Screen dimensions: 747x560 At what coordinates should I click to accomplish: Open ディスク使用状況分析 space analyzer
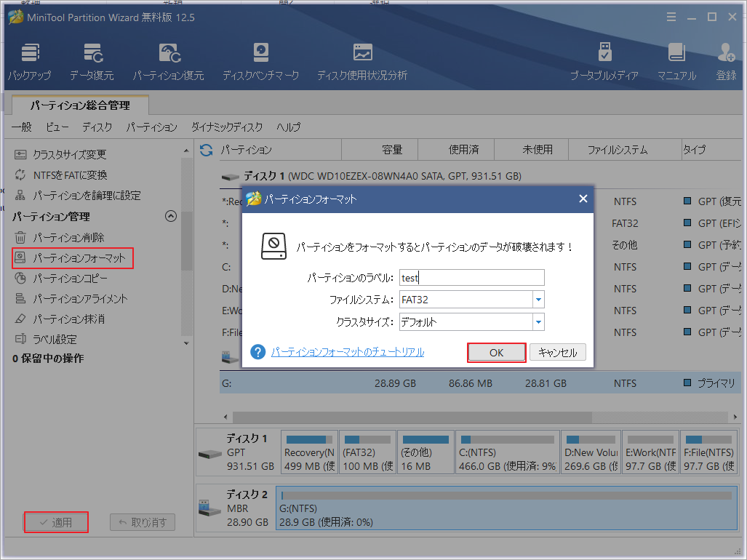362,62
